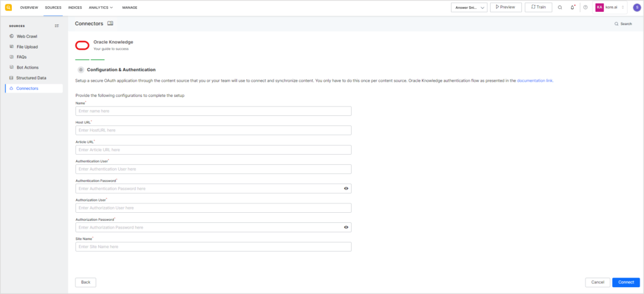Open Connectors documentation book icon

(110, 23)
